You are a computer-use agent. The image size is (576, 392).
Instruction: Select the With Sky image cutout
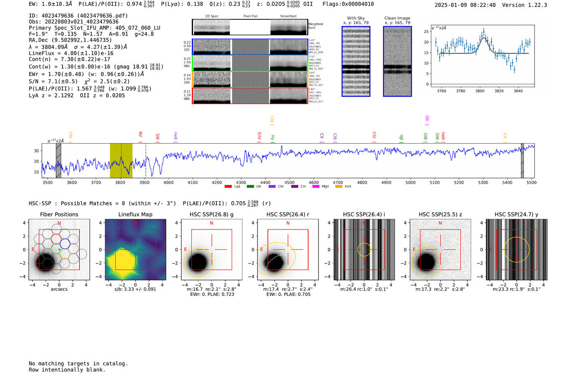356,61
